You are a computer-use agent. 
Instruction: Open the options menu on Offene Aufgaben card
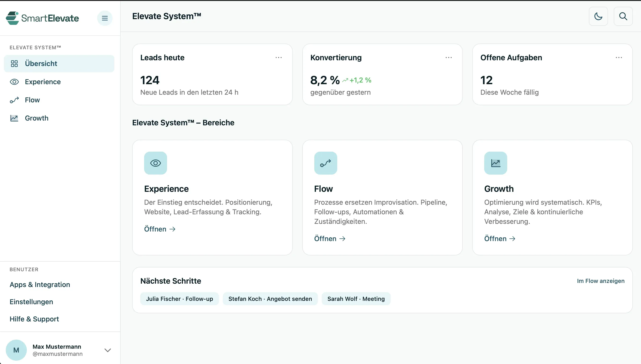point(619,57)
